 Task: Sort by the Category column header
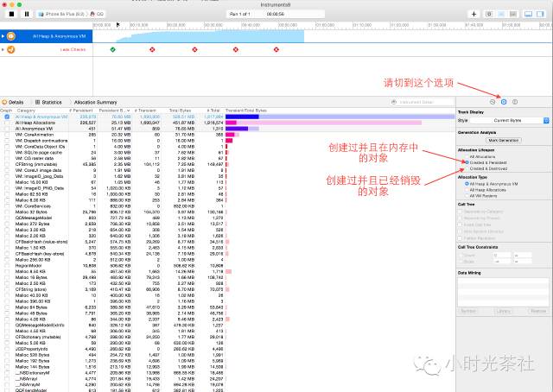point(41,111)
